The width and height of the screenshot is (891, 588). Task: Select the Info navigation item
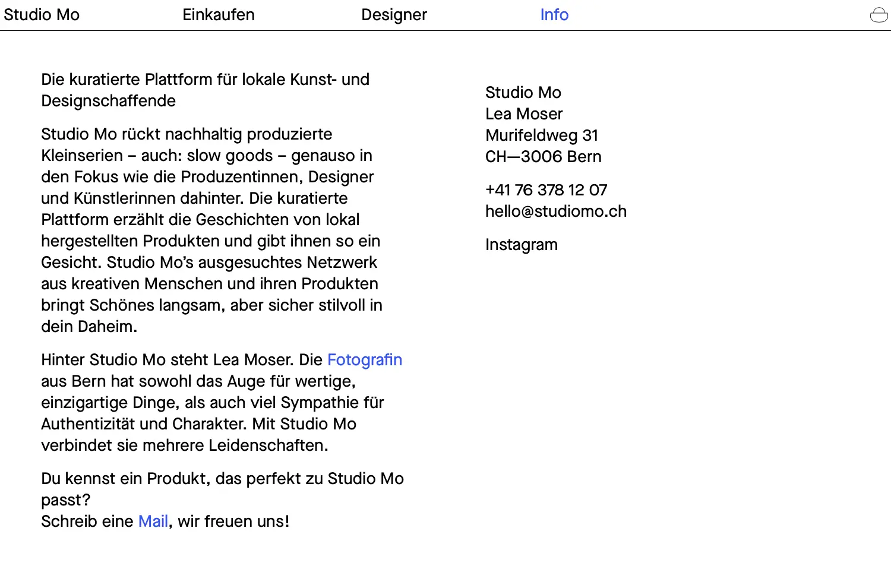pos(554,15)
